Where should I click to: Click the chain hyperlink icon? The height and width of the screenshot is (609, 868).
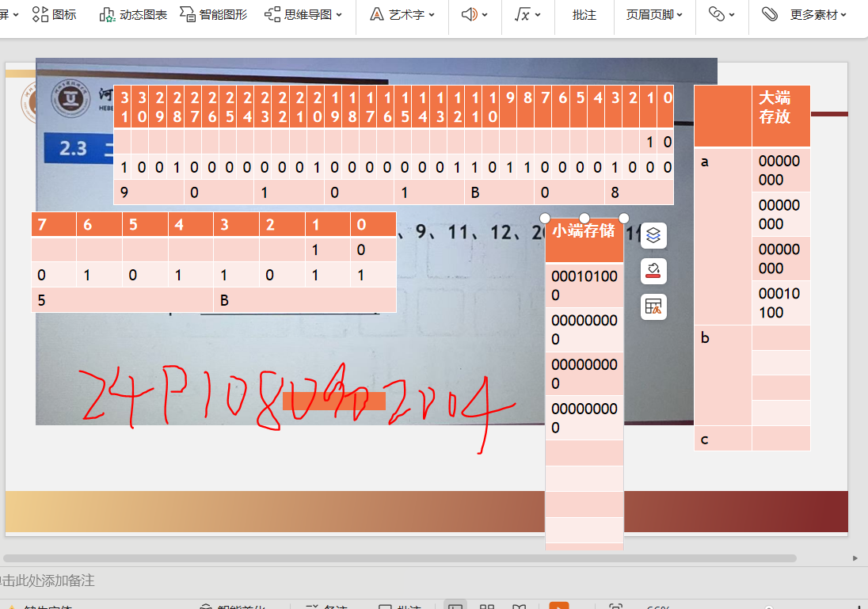click(717, 14)
